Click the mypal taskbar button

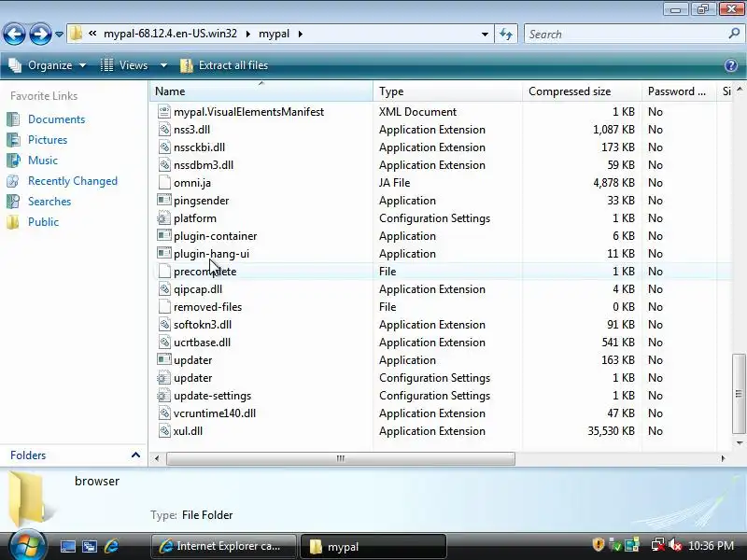pos(373,546)
